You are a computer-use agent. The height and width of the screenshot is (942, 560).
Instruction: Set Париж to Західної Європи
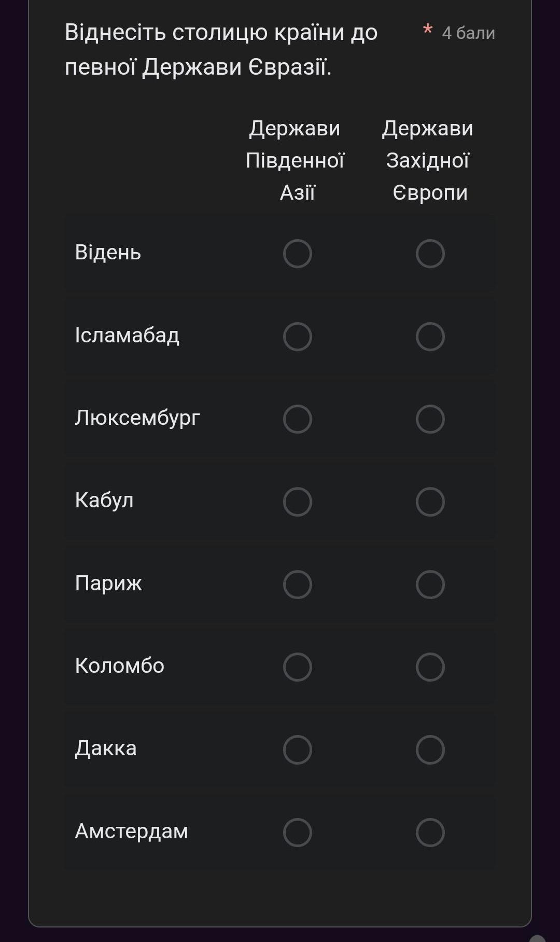pyautogui.click(x=430, y=585)
